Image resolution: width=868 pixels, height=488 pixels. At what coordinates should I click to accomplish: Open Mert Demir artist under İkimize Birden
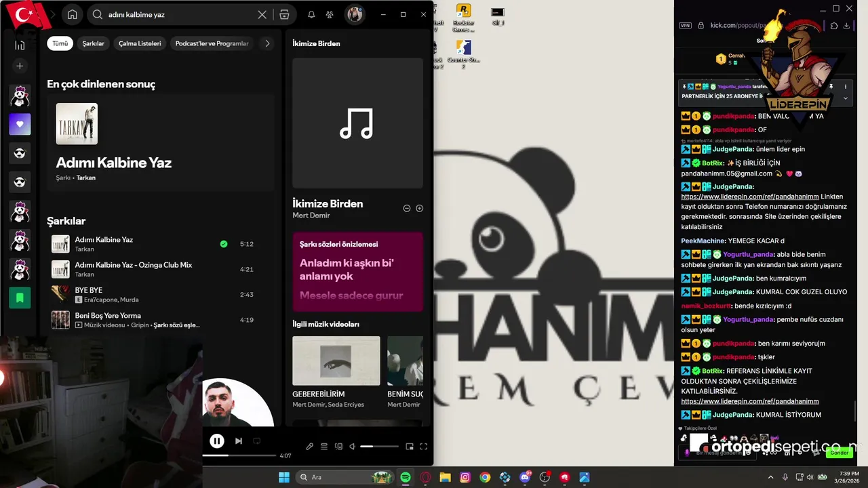(x=311, y=216)
